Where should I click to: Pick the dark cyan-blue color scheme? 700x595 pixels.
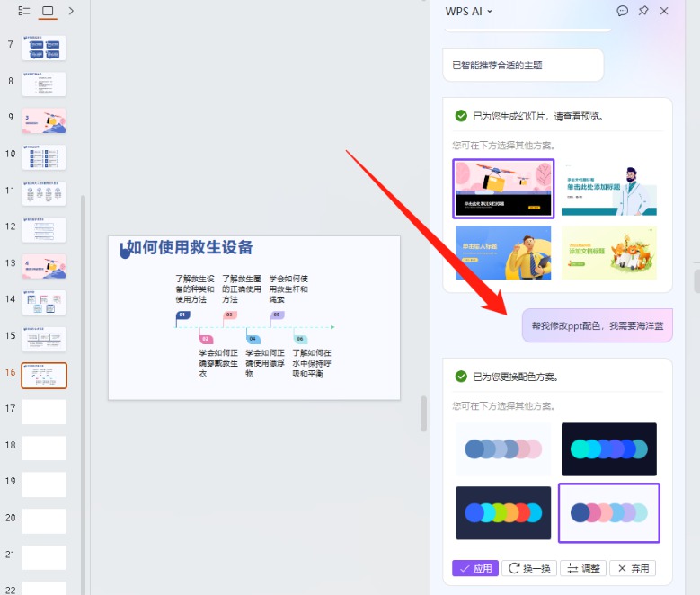point(609,448)
